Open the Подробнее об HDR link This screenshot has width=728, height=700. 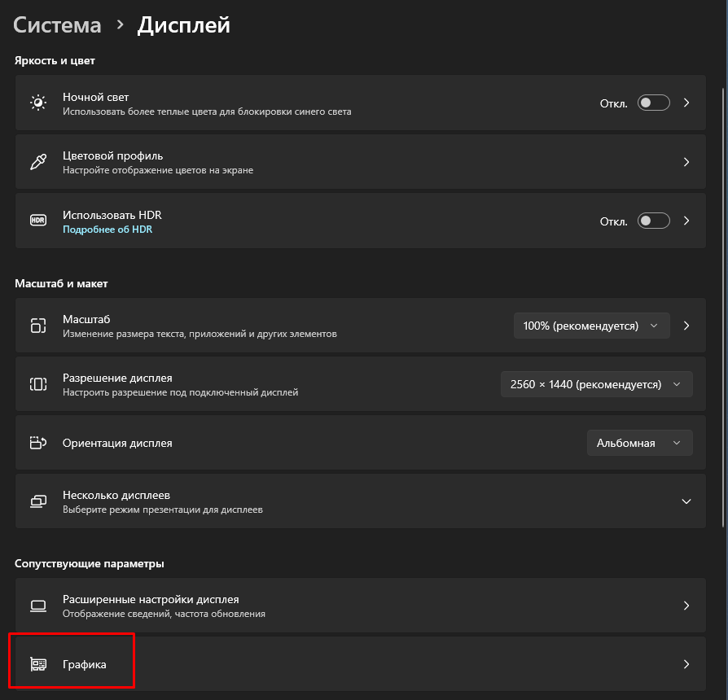(107, 230)
